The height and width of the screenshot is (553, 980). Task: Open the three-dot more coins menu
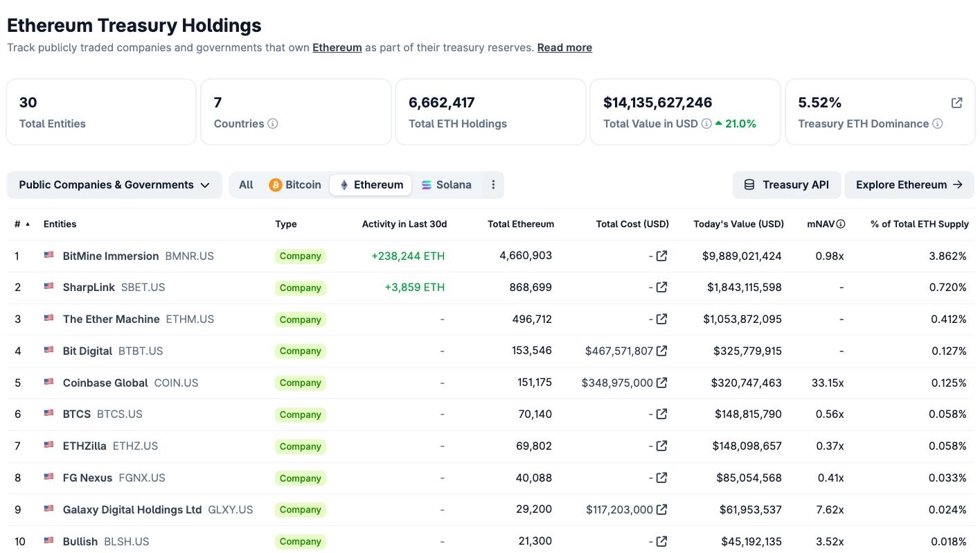493,185
